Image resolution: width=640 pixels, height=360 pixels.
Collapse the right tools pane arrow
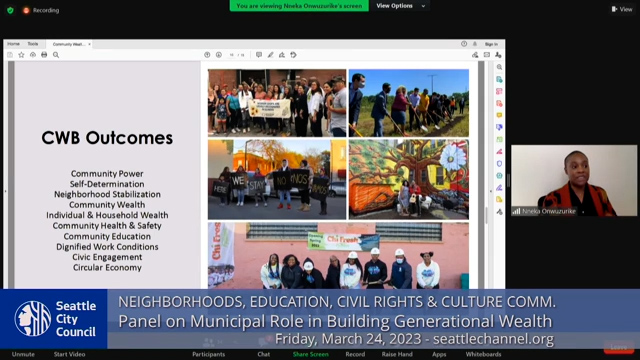pos(491,191)
